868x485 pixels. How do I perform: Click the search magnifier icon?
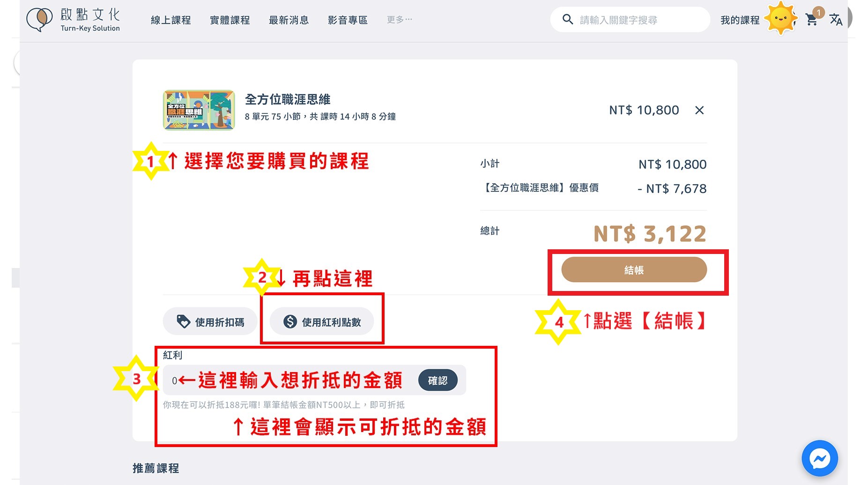[568, 20]
